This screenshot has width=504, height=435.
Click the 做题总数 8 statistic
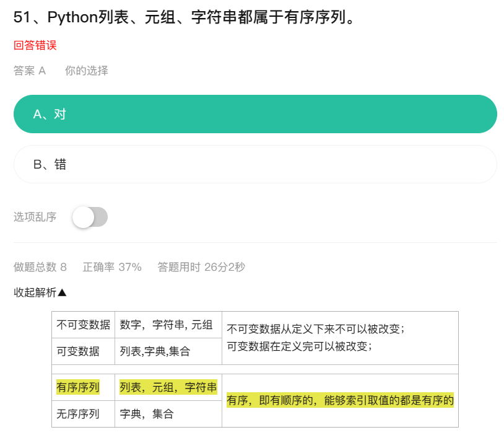tap(40, 266)
